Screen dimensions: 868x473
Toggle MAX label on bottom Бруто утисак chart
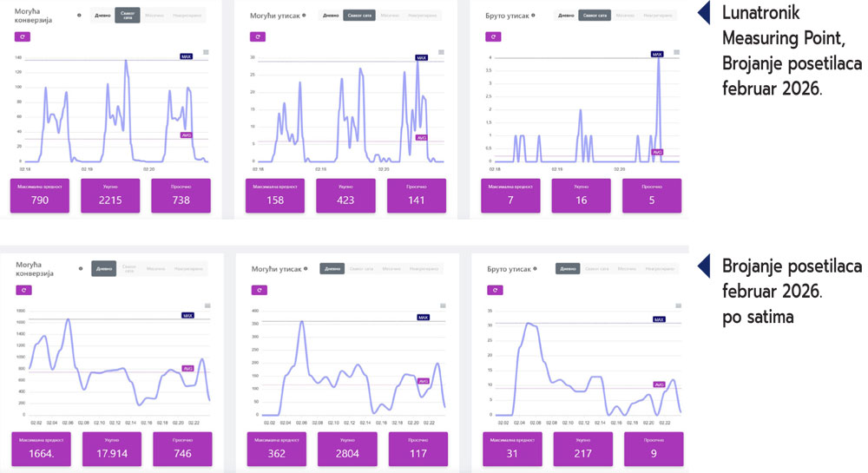[x=658, y=319]
